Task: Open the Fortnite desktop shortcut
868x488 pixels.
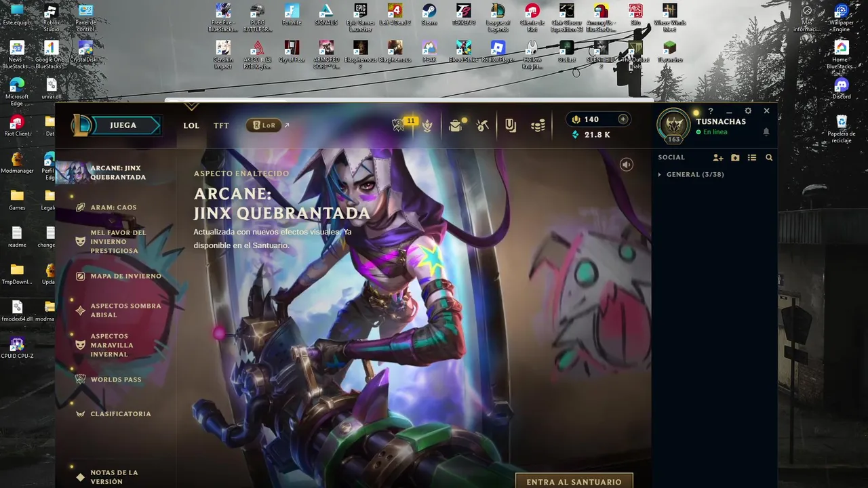Action: pos(292,16)
